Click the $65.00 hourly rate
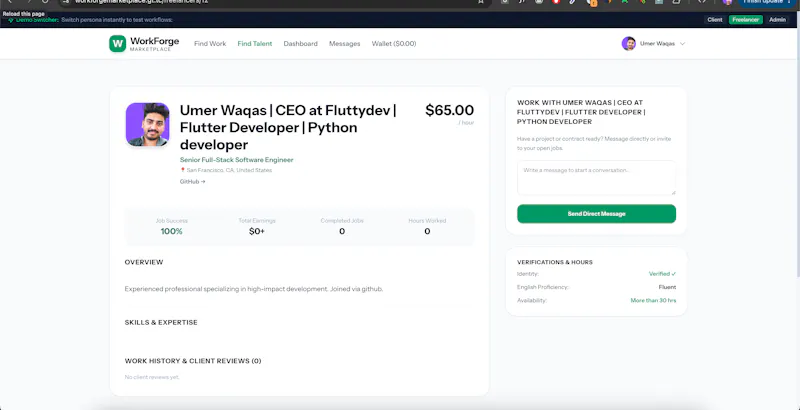800x410 pixels. click(449, 110)
